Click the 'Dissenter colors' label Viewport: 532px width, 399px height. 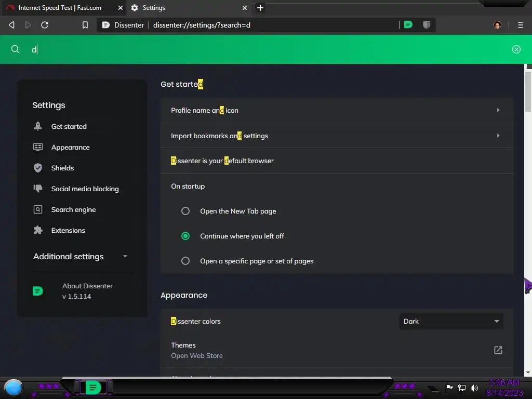tap(196, 321)
